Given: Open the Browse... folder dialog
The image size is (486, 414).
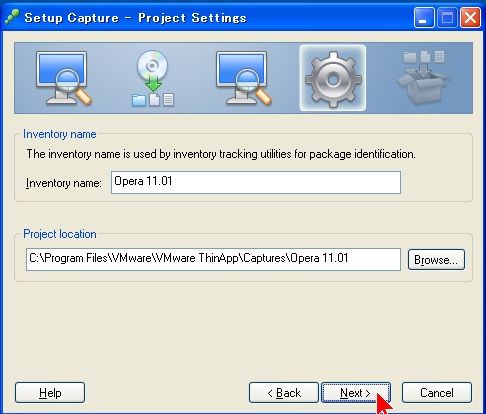Looking at the screenshot, I should pos(436,260).
